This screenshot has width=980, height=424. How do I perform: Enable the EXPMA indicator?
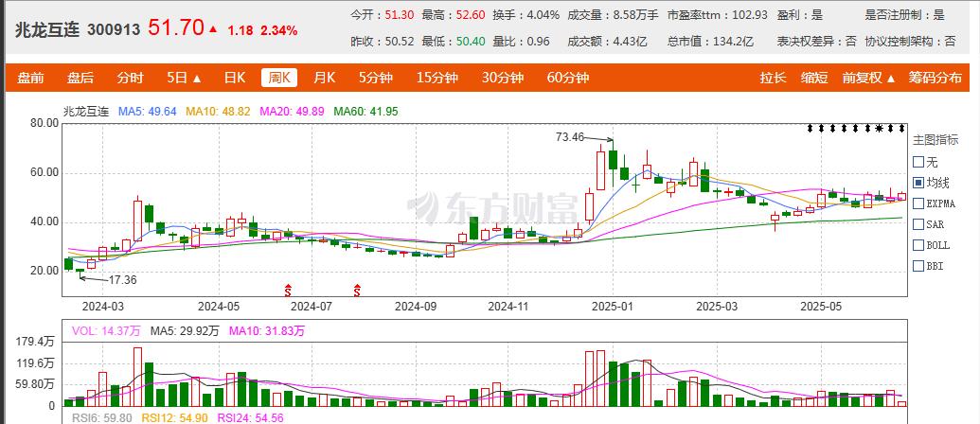tap(918, 203)
